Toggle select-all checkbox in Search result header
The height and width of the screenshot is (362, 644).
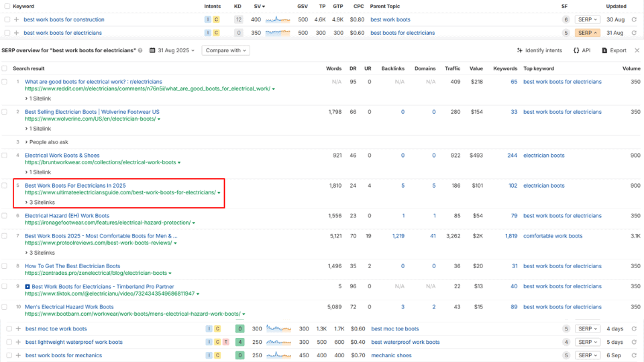point(5,68)
